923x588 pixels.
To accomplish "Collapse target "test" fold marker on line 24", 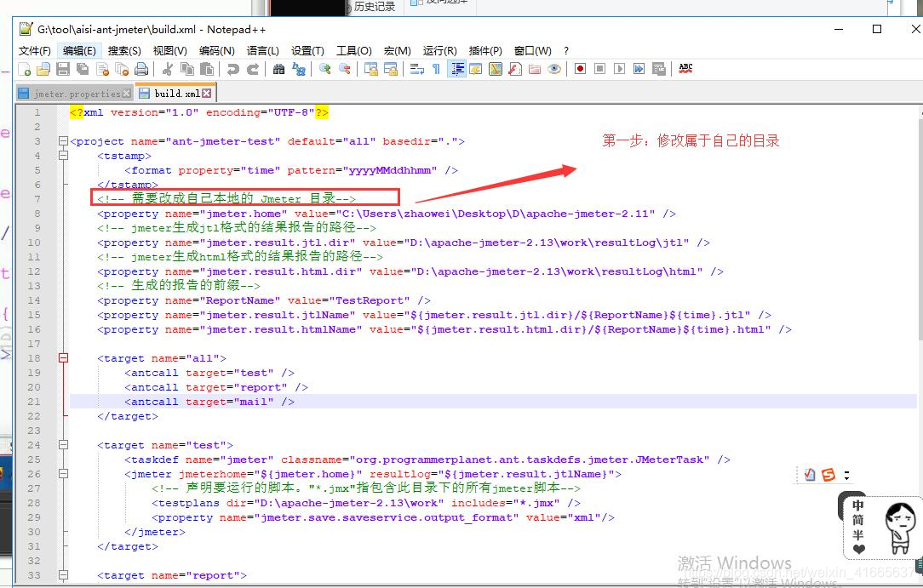I will [64, 445].
